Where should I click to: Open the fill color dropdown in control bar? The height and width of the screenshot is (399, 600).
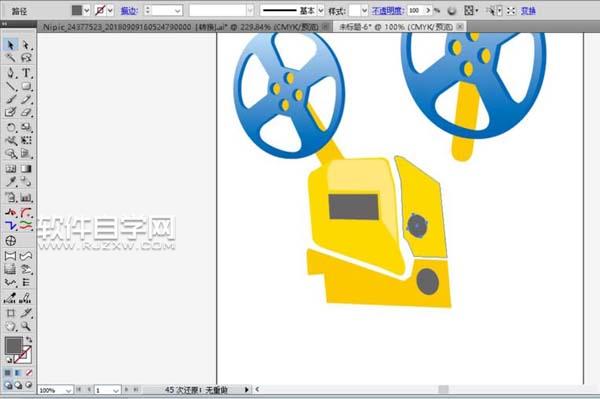pos(87,11)
